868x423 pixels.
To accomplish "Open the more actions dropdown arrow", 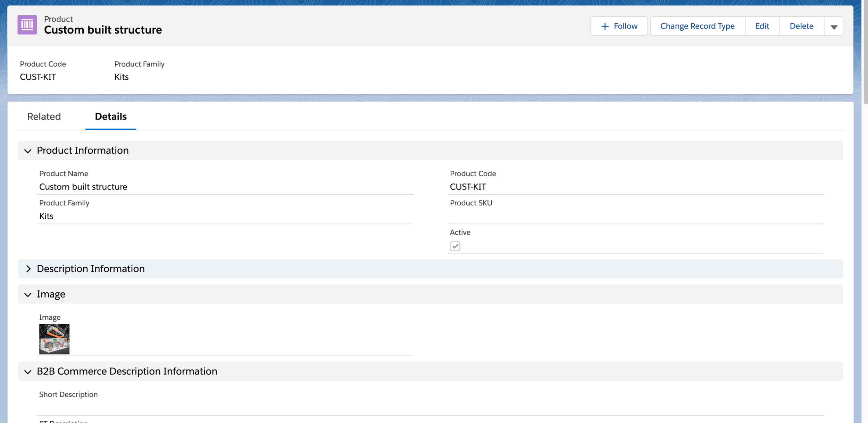I will tap(834, 26).
